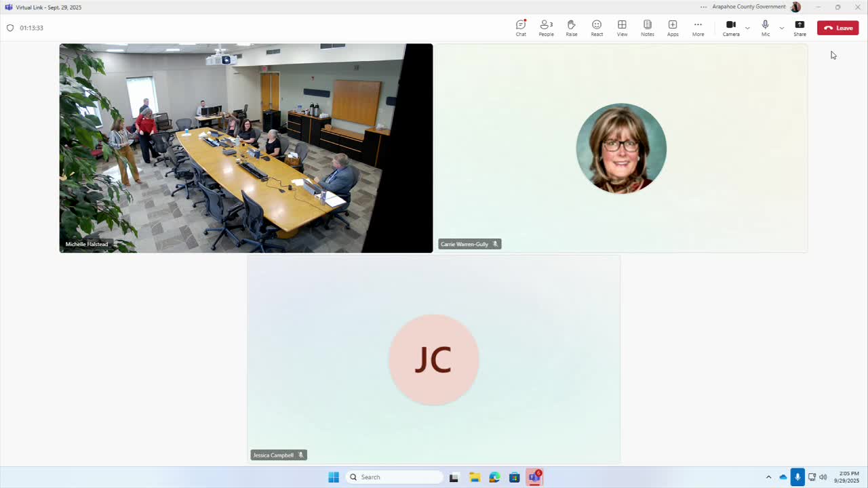Viewport: 868px width, 488px height.
Task: Expand the Camera options dropdown arrow
Action: [747, 28]
